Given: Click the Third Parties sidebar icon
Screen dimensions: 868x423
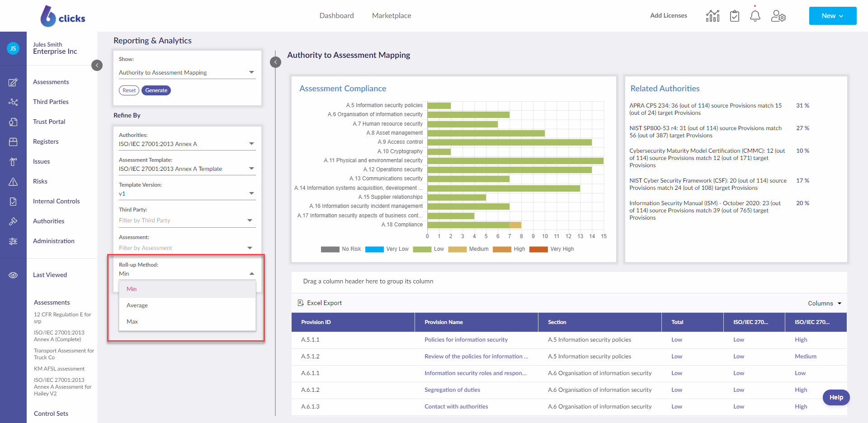Looking at the screenshot, I should pyautogui.click(x=13, y=102).
